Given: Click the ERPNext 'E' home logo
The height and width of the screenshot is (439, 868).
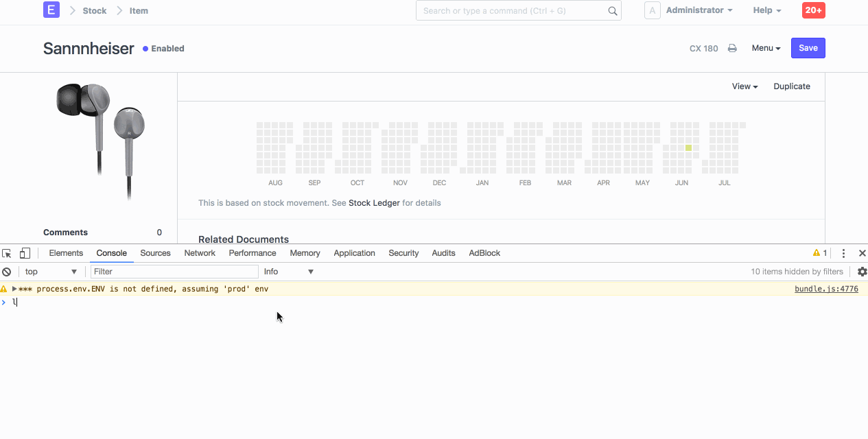Looking at the screenshot, I should pos(51,10).
